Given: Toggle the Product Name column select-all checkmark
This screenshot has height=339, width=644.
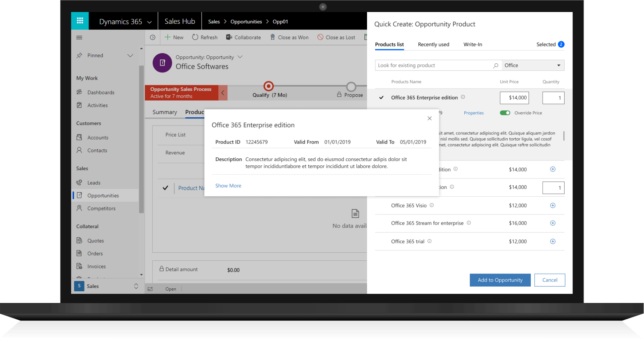Looking at the screenshot, I should click(x=165, y=188).
